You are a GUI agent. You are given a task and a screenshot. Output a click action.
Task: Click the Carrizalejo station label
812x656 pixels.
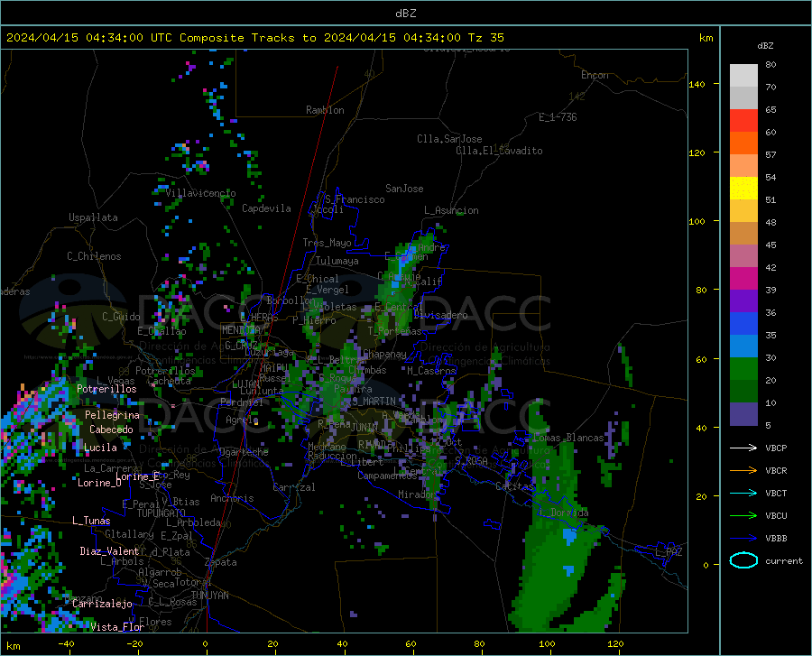(x=102, y=604)
